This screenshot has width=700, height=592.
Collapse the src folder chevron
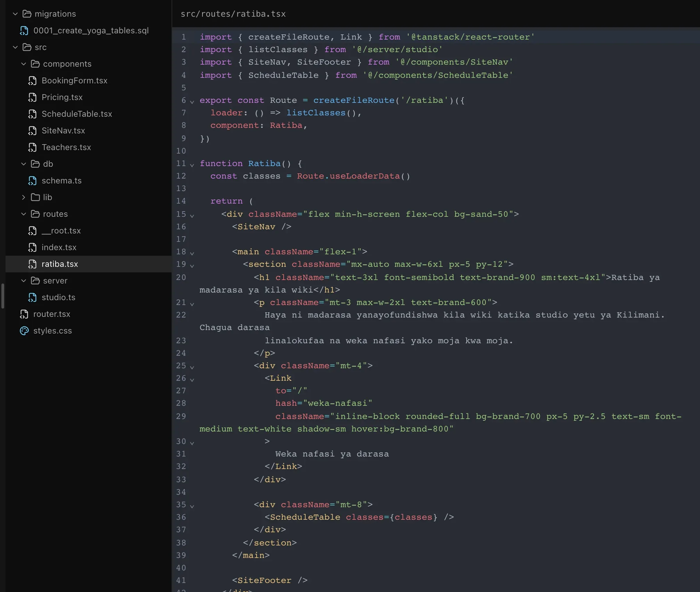click(15, 47)
